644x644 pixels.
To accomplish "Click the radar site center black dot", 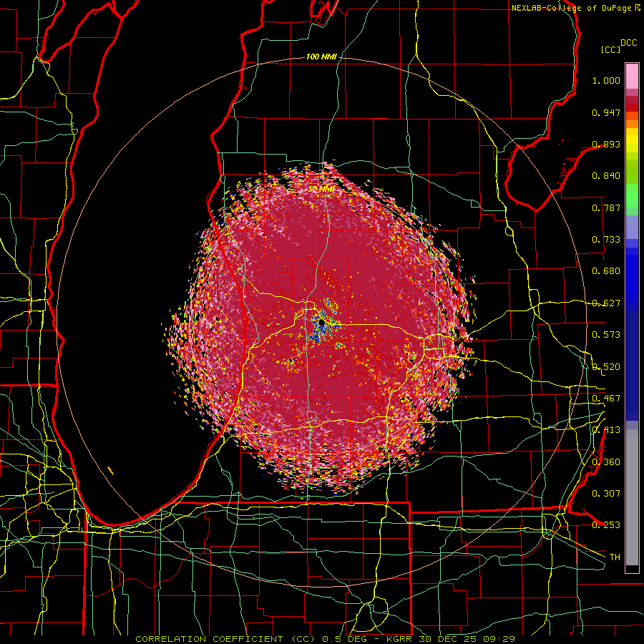I will point(321,323).
